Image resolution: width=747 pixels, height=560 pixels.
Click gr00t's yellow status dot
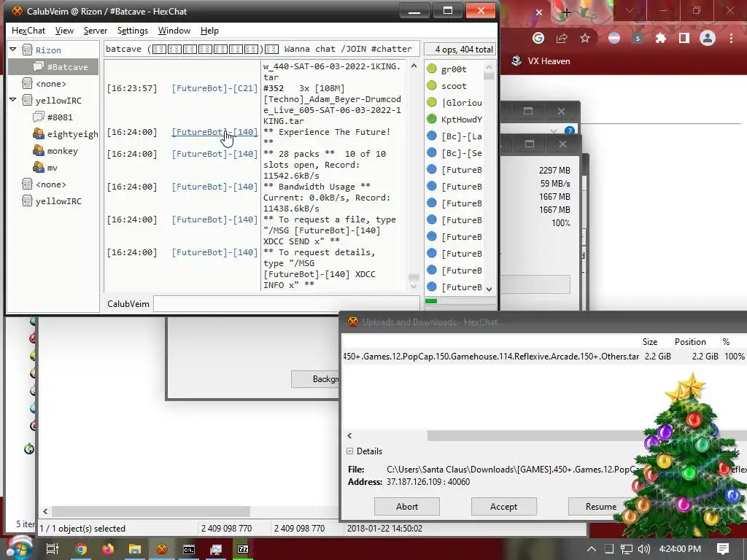[432, 69]
